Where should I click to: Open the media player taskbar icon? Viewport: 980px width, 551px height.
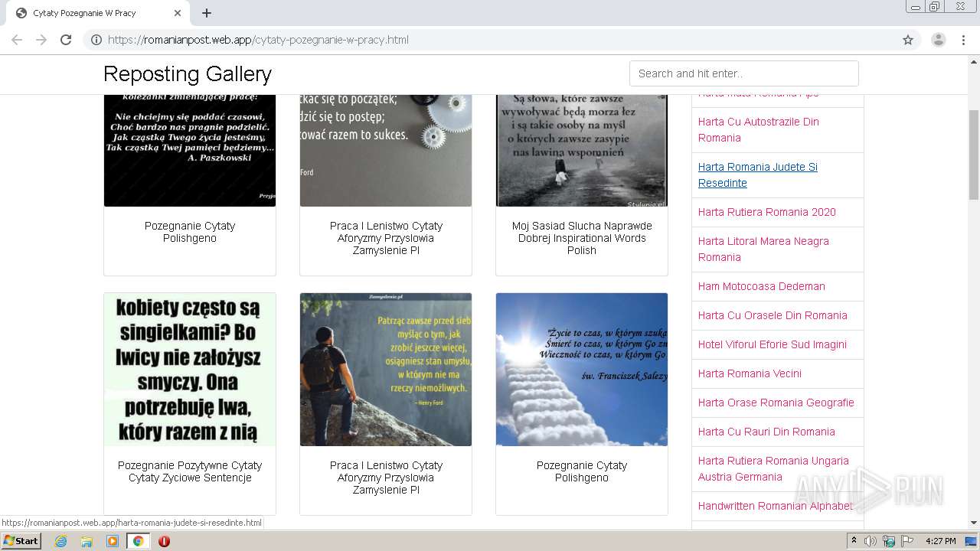[x=113, y=541]
